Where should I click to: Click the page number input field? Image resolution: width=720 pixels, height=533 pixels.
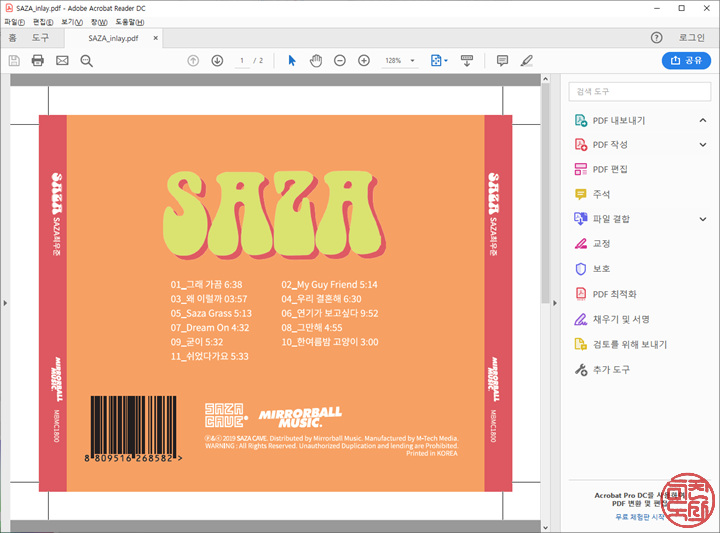click(242, 61)
